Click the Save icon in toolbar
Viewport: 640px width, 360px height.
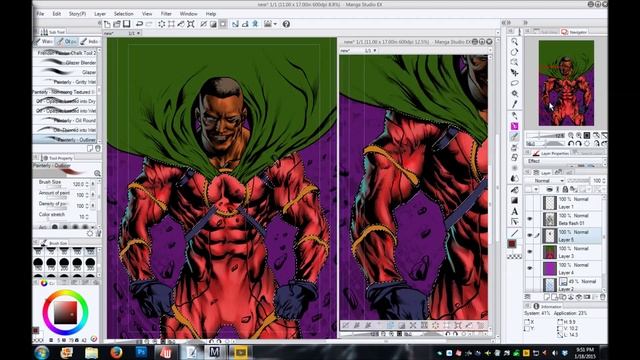point(127,24)
